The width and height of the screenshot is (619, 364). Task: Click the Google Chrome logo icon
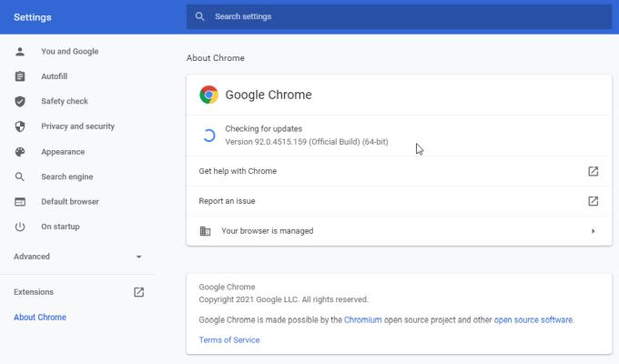click(x=209, y=95)
